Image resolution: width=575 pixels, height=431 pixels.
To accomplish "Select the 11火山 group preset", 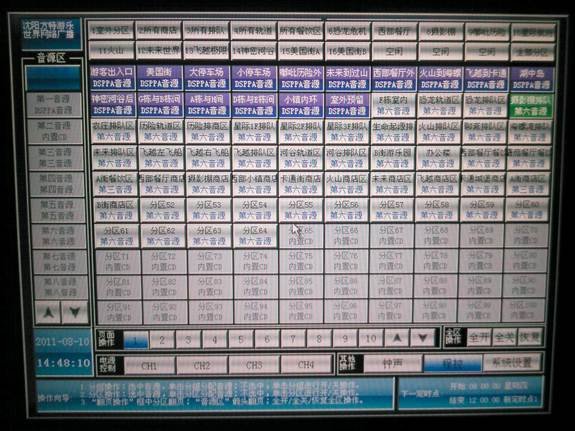I will (x=111, y=51).
